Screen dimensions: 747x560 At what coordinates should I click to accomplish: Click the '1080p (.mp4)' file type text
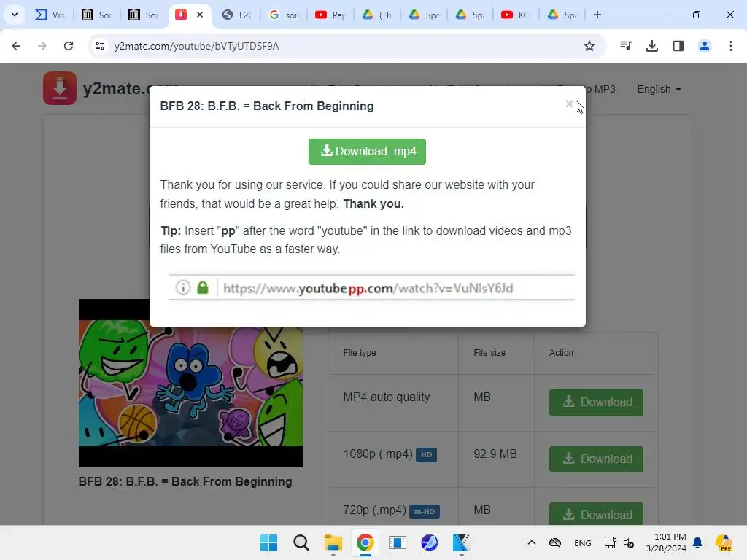coord(378,454)
